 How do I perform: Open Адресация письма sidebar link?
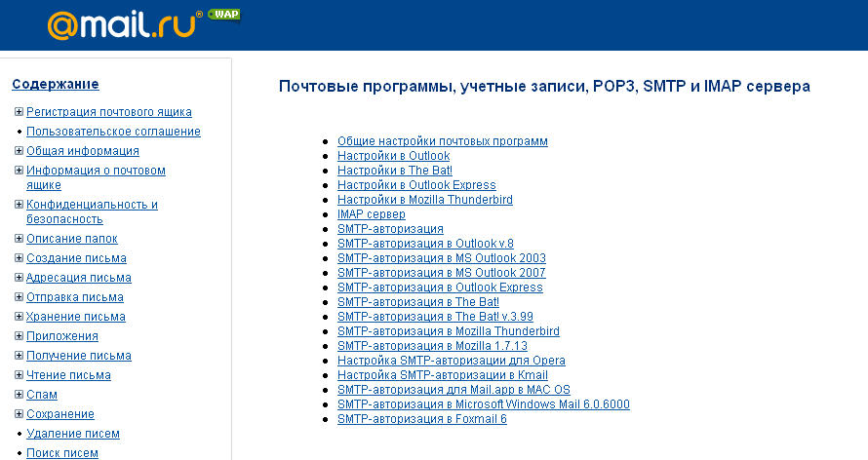tap(79, 278)
